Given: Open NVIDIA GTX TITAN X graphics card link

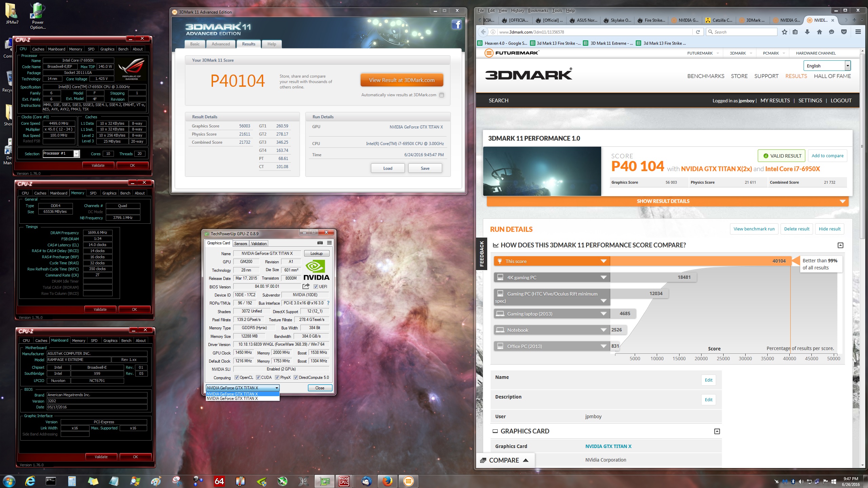Looking at the screenshot, I should click(x=608, y=446).
